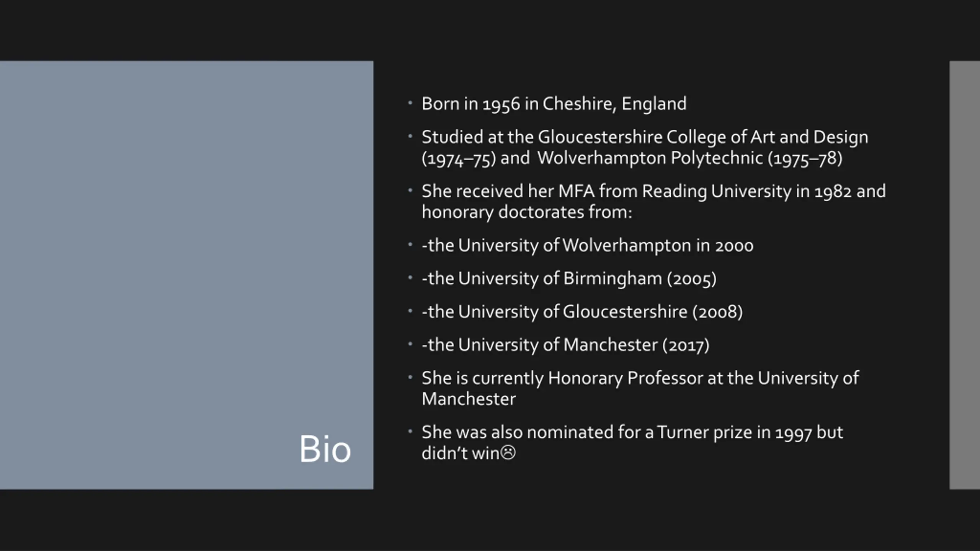Screen dimensions: 980x551
Task: Click the bullet before She is currently
Action: (x=410, y=377)
